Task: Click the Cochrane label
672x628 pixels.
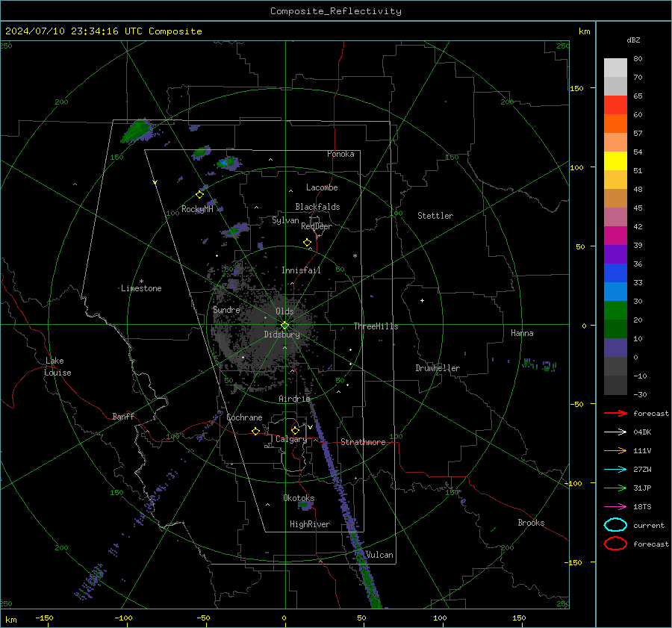Action: click(x=244, y=417)
